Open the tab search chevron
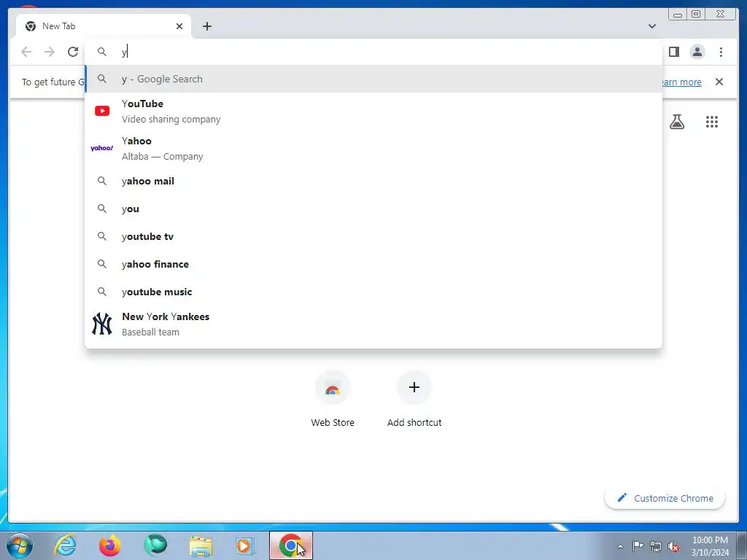The width and height of the screenshot is (747, 560). pyautogui.click(x=652, y=26)
